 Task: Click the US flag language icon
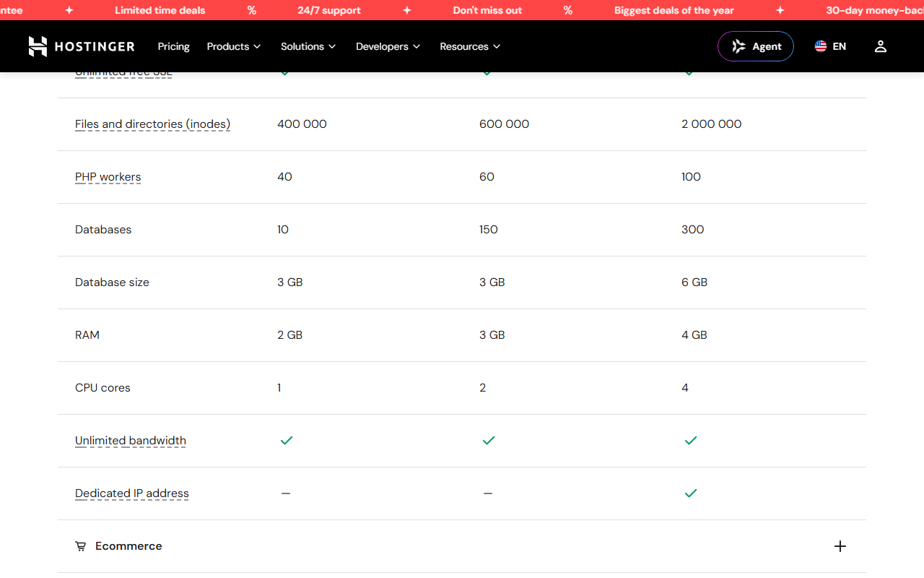click(821, 46)
